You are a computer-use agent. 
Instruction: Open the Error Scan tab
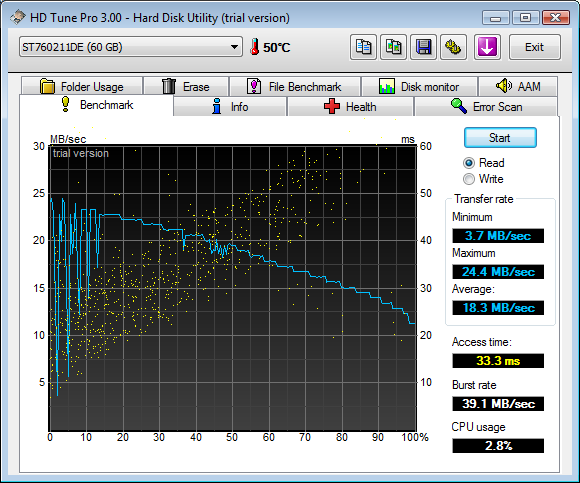click(x=486, y=107)
